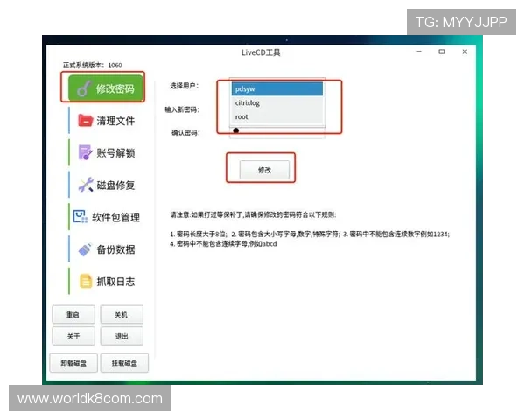Click the package icon for 软件包管理

click(x=80, y=217)
